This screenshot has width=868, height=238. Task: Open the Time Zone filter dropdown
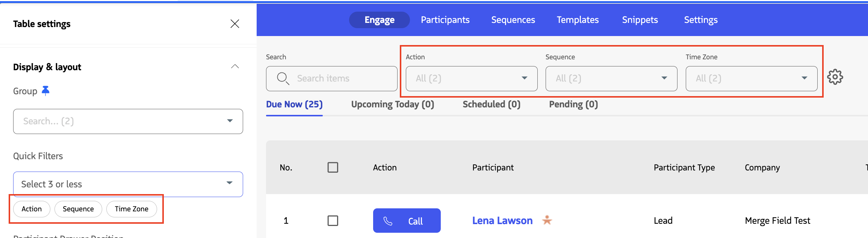752,78
